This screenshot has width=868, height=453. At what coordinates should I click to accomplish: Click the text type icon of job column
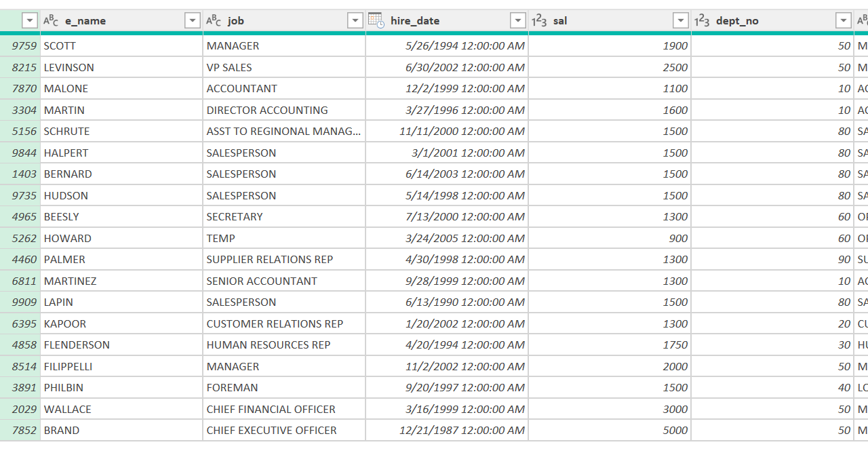(x=214, y=21)
